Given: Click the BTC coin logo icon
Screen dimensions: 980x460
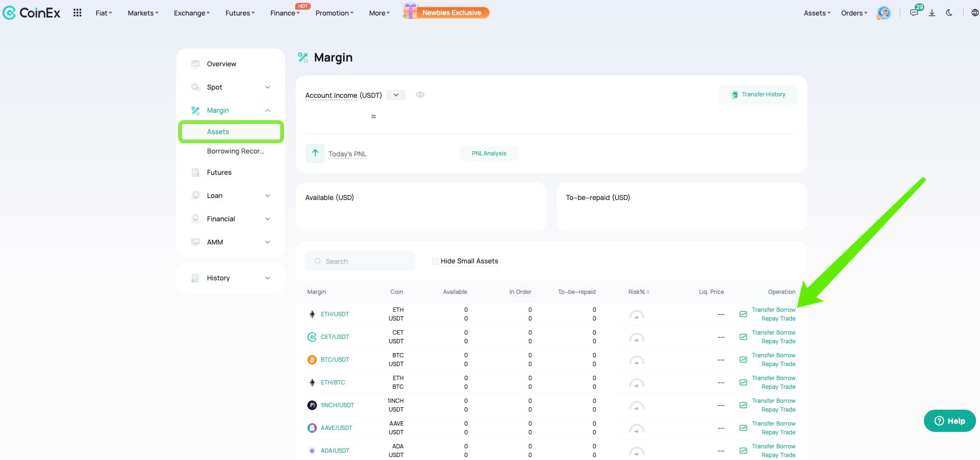Looking at the screenshot, I should tap(312, 360).
